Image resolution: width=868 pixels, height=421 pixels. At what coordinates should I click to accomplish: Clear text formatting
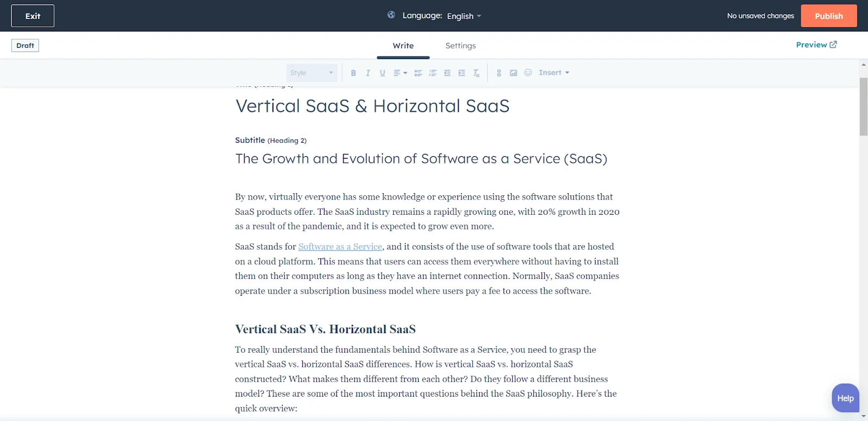click(x=476, y=73)
